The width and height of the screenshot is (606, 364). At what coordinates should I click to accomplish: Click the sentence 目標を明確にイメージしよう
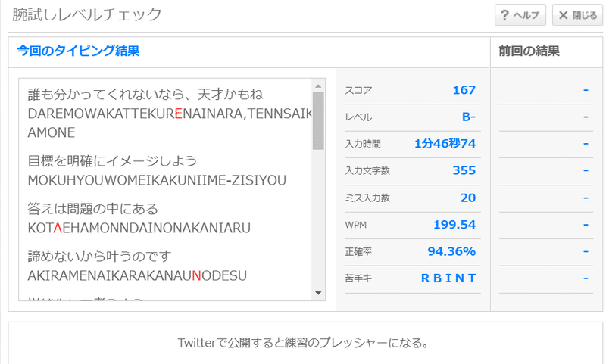tap(112, 161)
